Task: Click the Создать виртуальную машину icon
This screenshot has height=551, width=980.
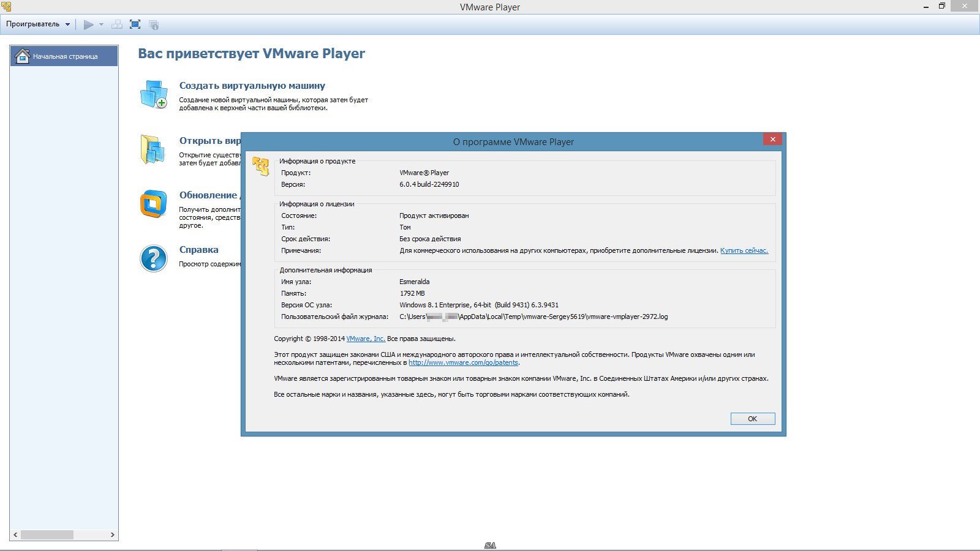Action: coord(153,95)
